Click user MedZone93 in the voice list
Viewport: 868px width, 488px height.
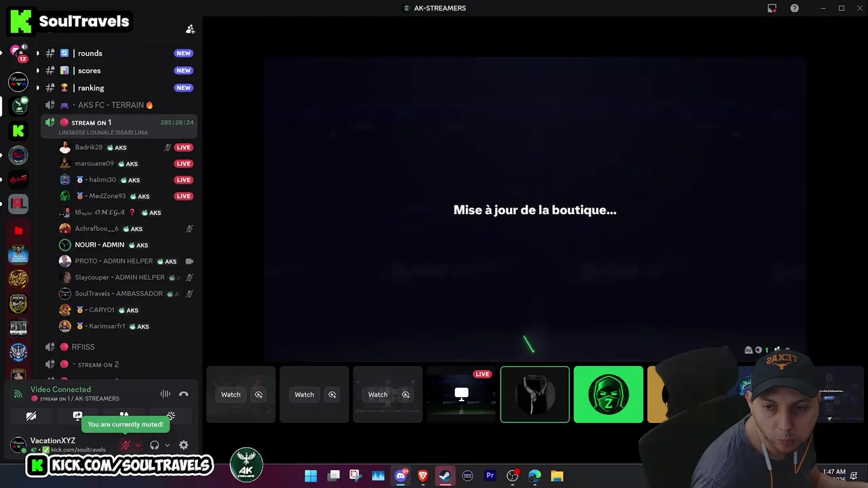click(126, 196)
